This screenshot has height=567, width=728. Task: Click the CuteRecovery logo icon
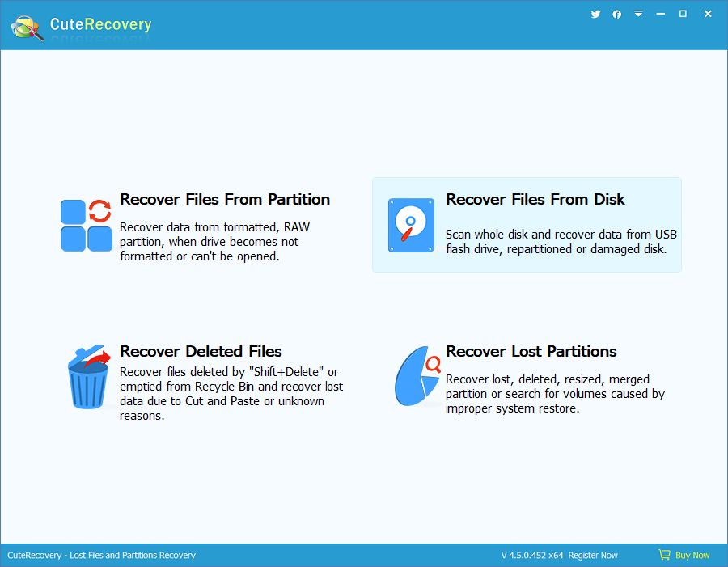[28, 28]
